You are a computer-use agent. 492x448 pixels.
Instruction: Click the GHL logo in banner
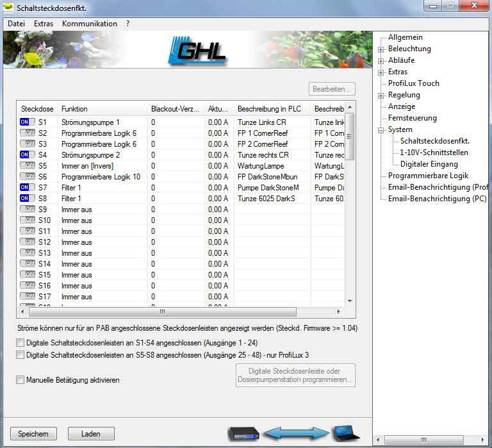point(202,50)
